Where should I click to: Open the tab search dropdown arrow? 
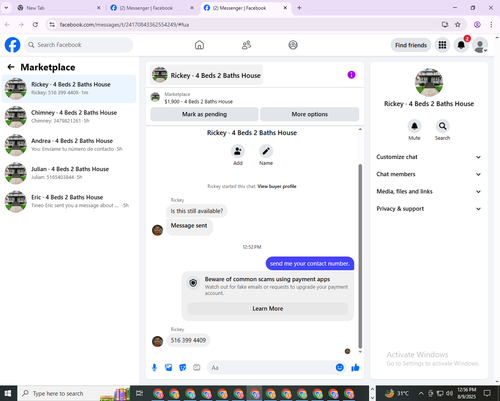6,8
